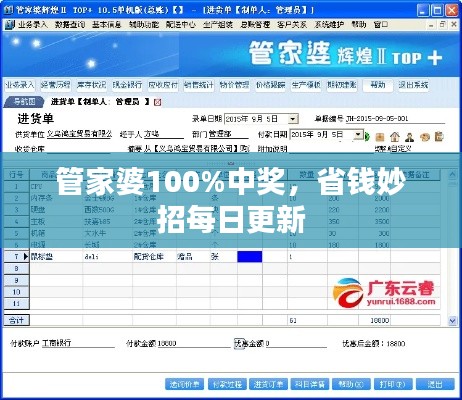Click the 付款账户 field showing 工商银行

[78, 343]
